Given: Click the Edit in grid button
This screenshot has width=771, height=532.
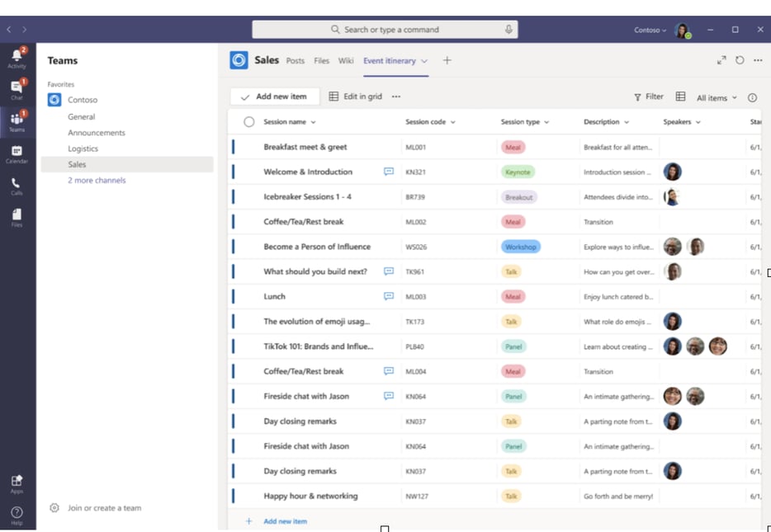Looking at the screenshot, I should tap(355, 97).
